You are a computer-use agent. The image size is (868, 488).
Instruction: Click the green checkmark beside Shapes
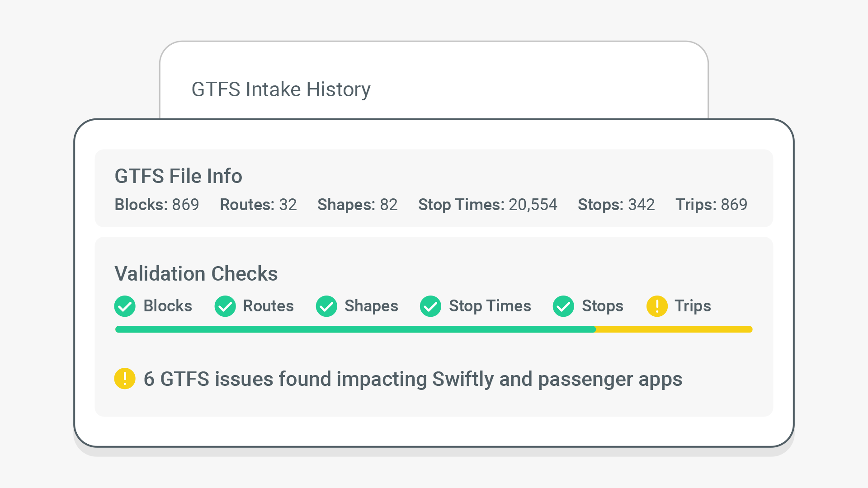click(x=326, y=306)
